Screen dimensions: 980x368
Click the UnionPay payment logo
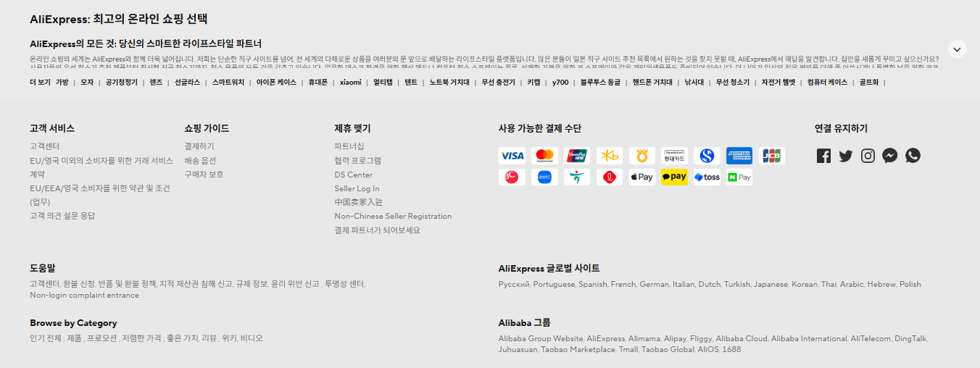point(577,156)
